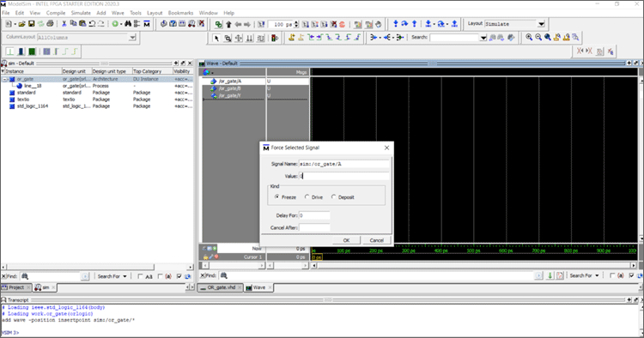Save with the floppy disk icon
Screen dimensions: 644x338
(31, 24)
